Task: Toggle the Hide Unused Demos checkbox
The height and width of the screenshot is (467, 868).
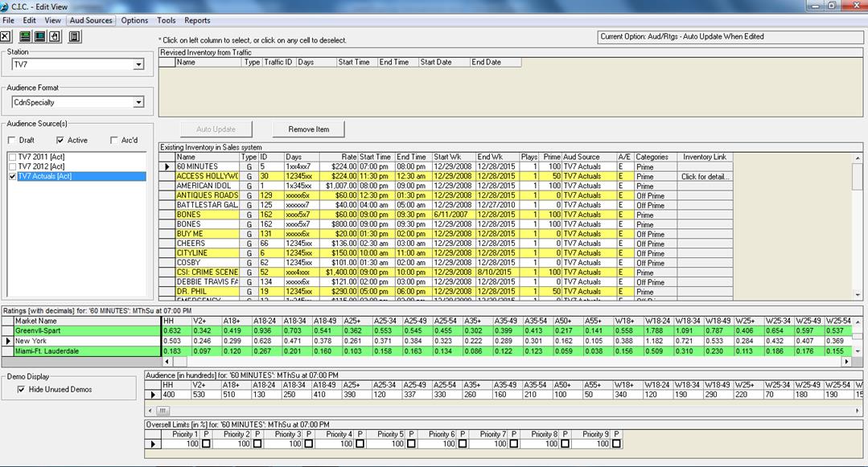Action: tap(21, 390)
